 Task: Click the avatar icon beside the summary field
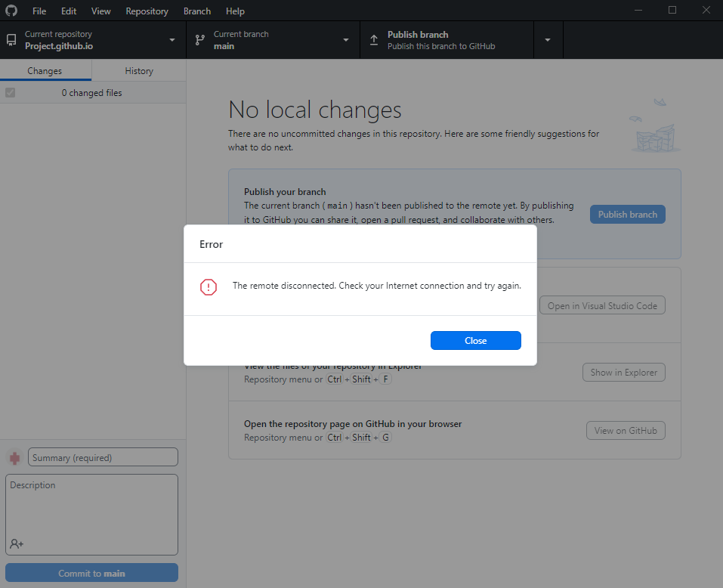coord(13,456)
